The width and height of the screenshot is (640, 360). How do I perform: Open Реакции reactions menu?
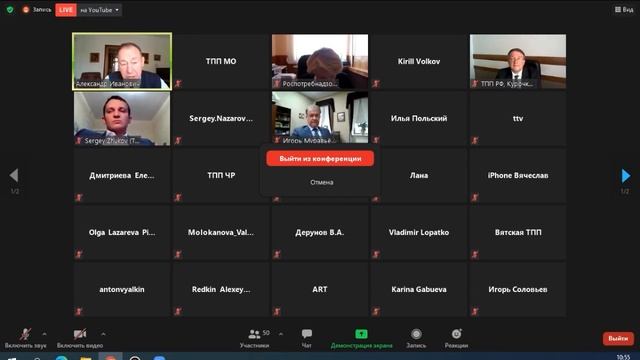coord(456,338)
